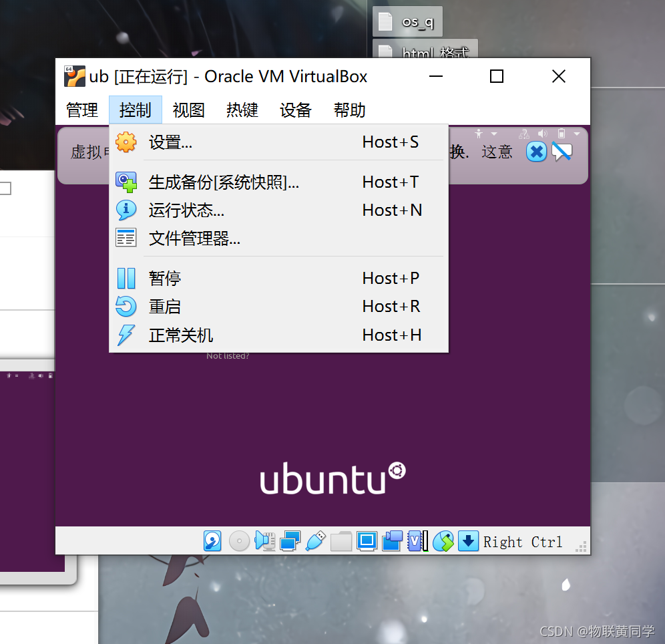
Task: Click the Right Ctrl host key label
Action: click(523, 542)
